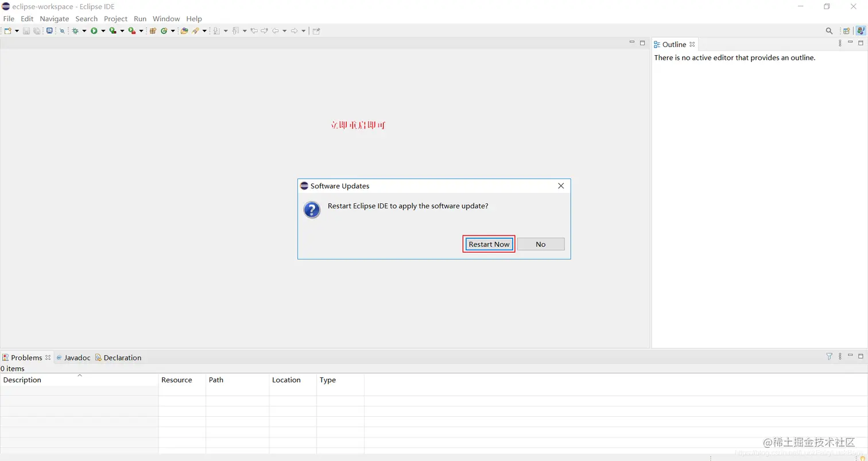The width and height of the screenshot is (868, 461).
Task: Click the New file wizard toolbar icon
Action: pyautogui.click(x=8, y=30)
